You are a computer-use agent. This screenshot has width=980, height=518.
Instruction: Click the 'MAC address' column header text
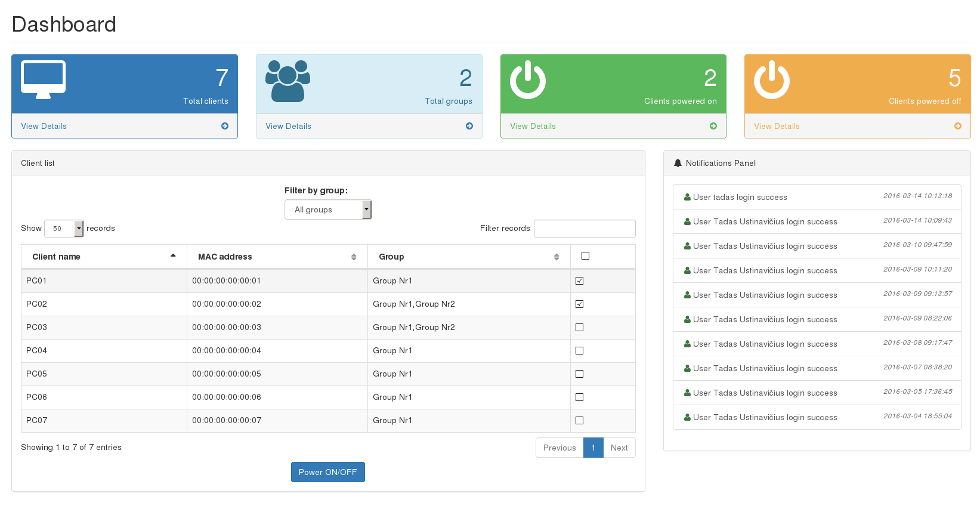pos(225,257)
